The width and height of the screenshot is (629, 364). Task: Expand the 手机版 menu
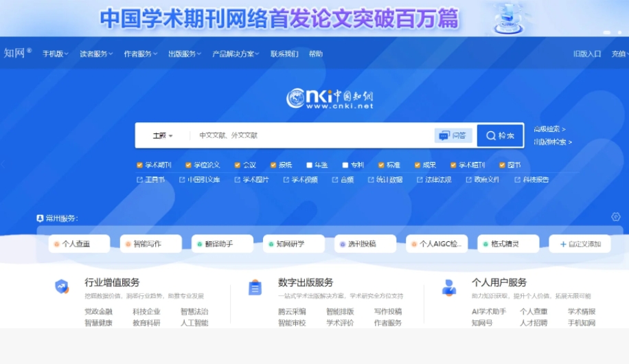pos(56,54)
